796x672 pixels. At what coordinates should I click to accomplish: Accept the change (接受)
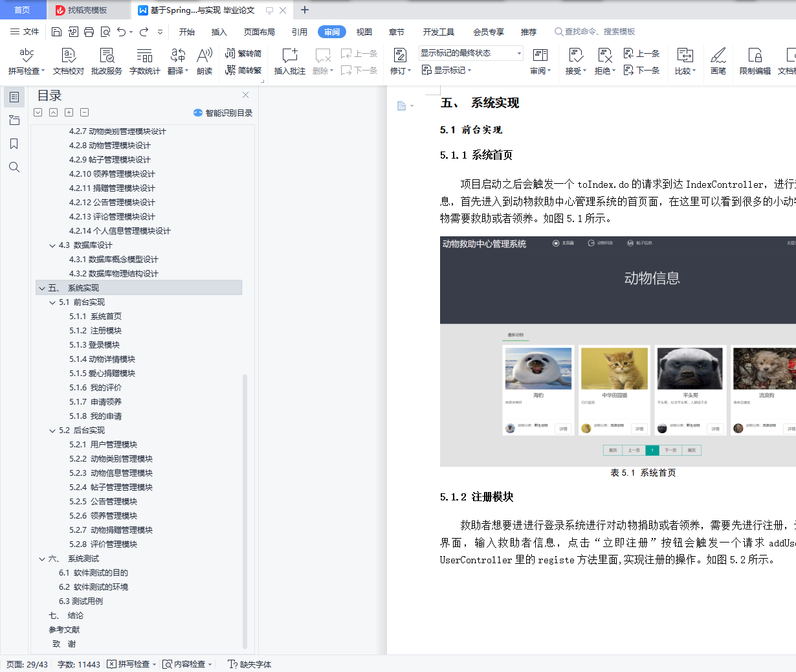click(x=576, y=62)
